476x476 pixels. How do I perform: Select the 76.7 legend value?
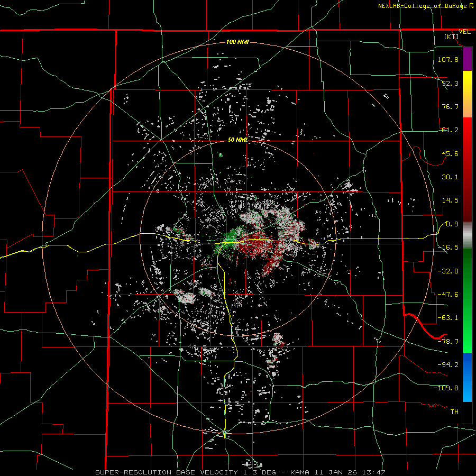(450, 106)
